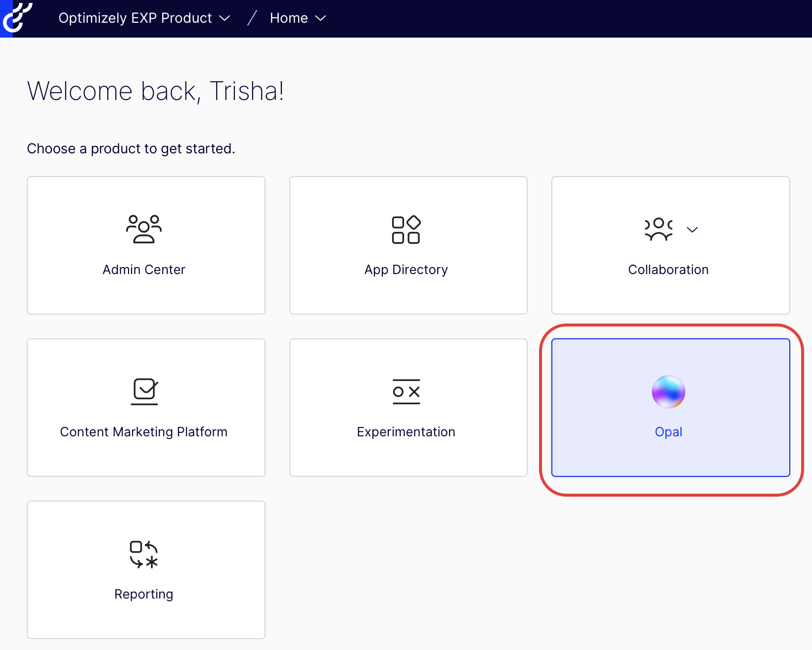The width and height of the screenshot is (812, 650).
Task: Click the Collaboration group icon
Action: pos(659,230)
